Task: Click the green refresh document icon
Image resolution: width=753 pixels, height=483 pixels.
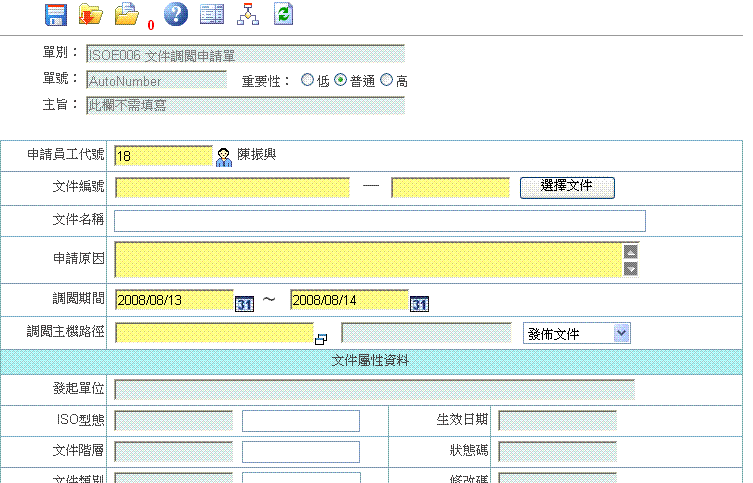Action: pyautogui.click(x=284, y=14)
